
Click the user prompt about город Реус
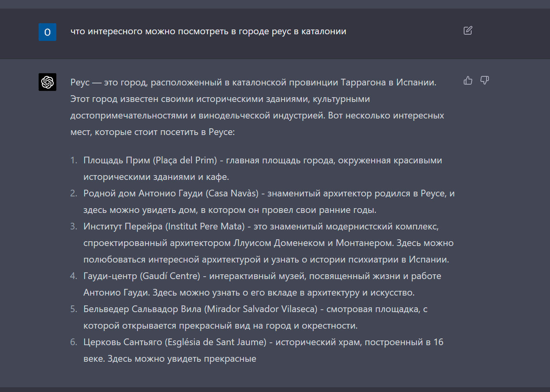pos(208,31)
